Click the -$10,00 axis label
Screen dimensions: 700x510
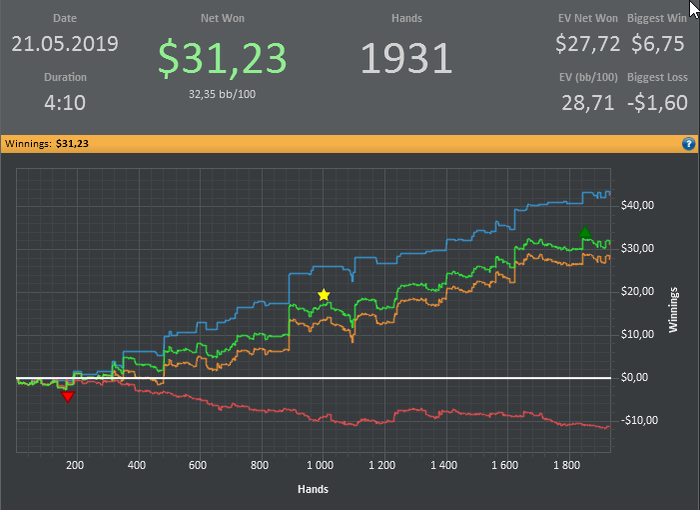pyautogui.click(x=639, y=420)
